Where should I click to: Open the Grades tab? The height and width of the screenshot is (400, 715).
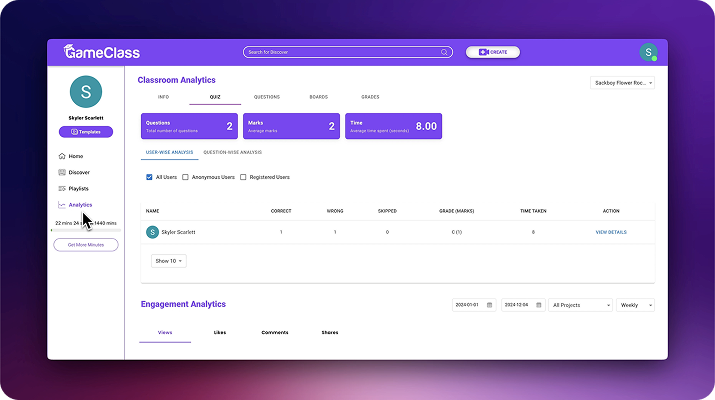pos(370,97)
